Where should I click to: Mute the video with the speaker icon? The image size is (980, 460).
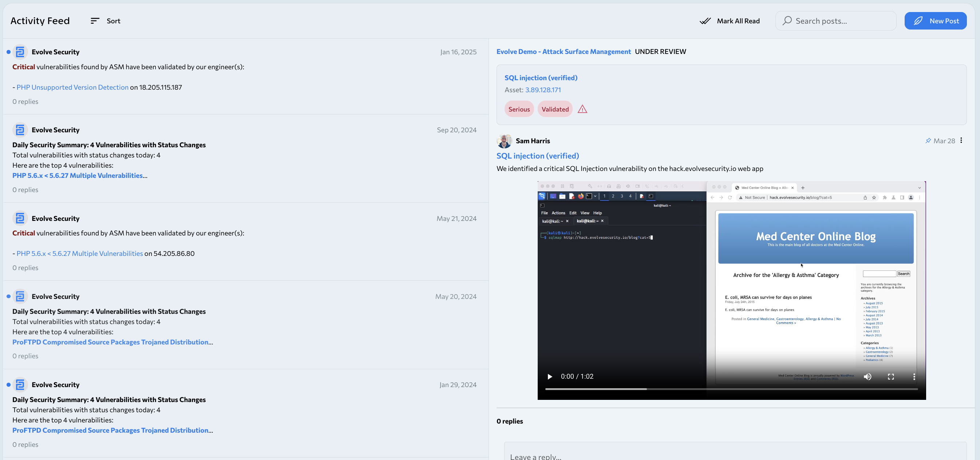(868, 377)
